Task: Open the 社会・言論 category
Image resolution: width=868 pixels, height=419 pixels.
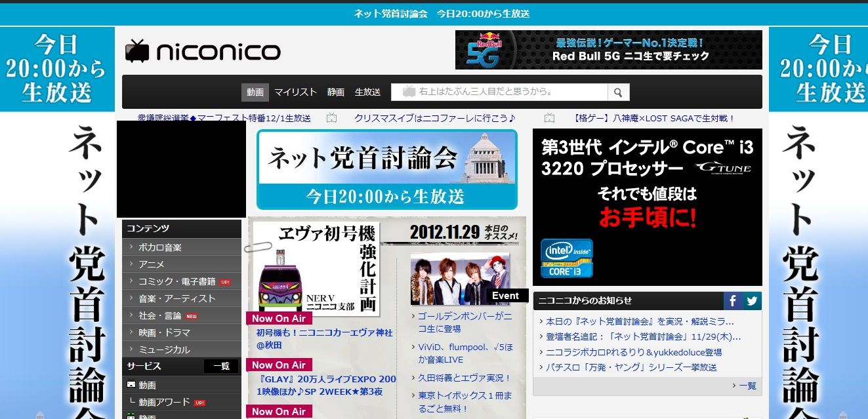Action: point(182,315)
